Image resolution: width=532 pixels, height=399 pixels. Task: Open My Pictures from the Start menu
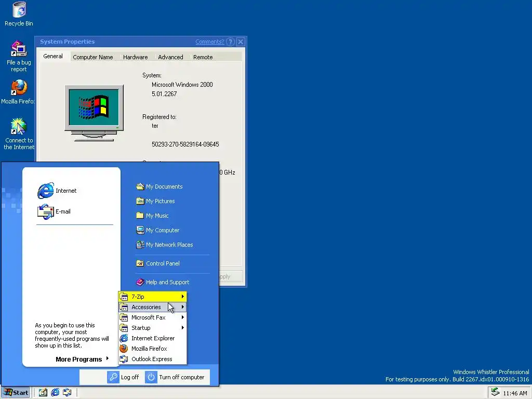point(155,201)
